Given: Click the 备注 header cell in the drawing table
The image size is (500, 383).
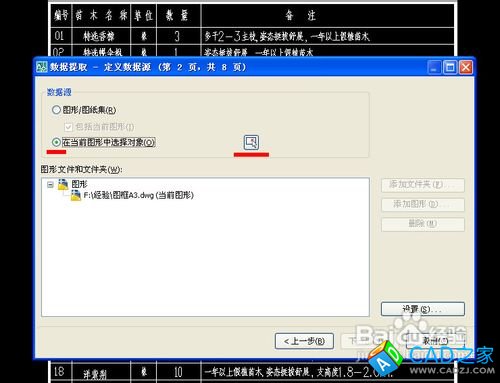Looking at the screenshot, I should click(328, 15).
